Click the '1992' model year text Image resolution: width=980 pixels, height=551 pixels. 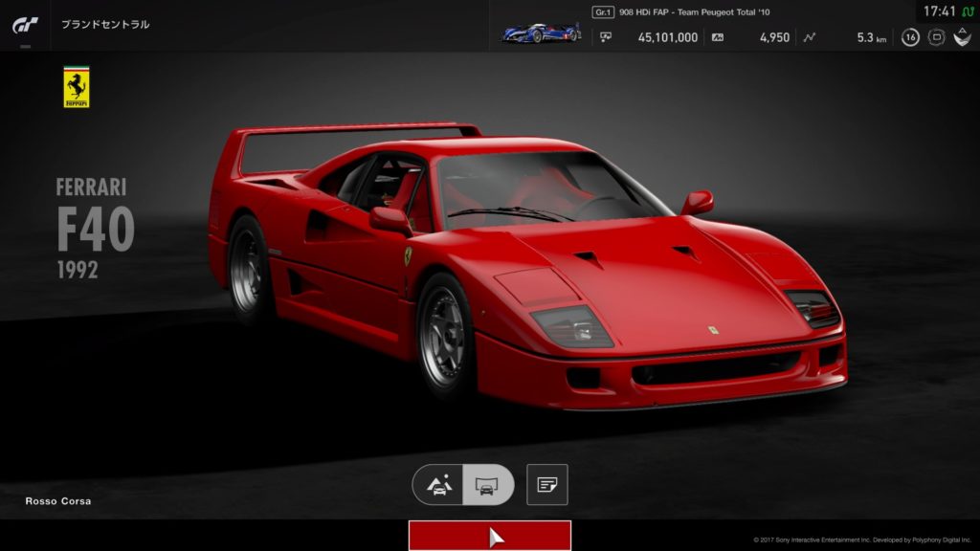coord(78,270)
